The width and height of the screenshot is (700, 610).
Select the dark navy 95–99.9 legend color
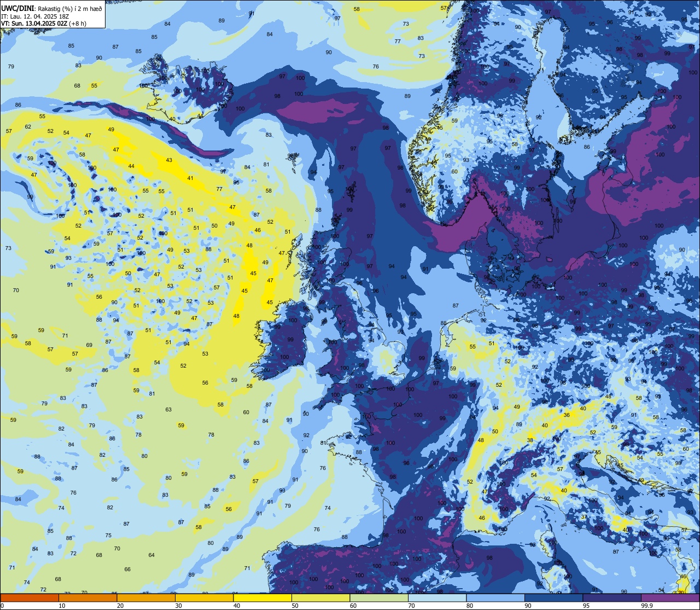pyautogui.click(x=612, y=597)
